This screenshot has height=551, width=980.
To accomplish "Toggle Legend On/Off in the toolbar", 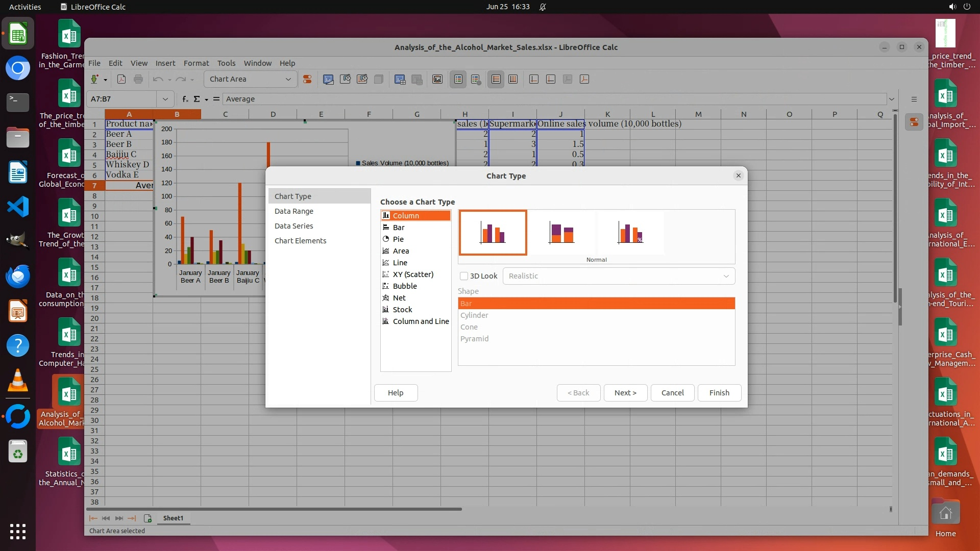I will pyautogui.click(x=458, y=79).
